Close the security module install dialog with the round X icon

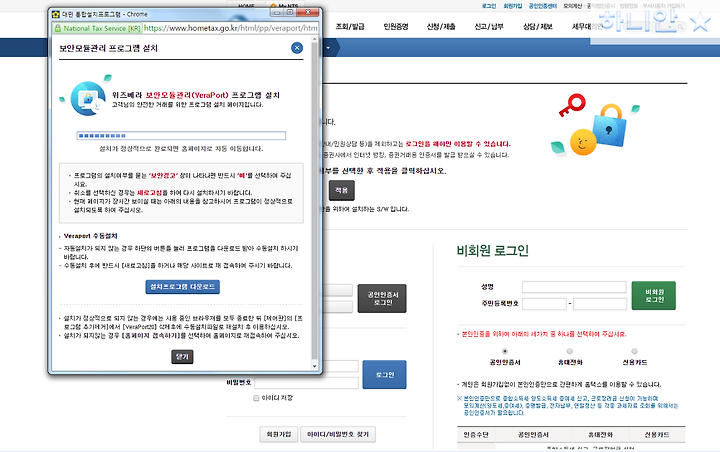point(297,48)
